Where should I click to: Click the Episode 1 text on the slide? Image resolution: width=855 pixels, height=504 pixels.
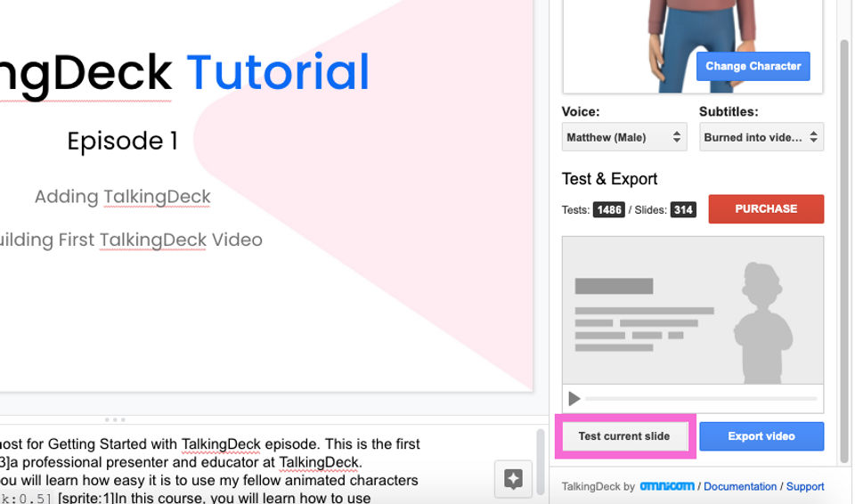123,142
